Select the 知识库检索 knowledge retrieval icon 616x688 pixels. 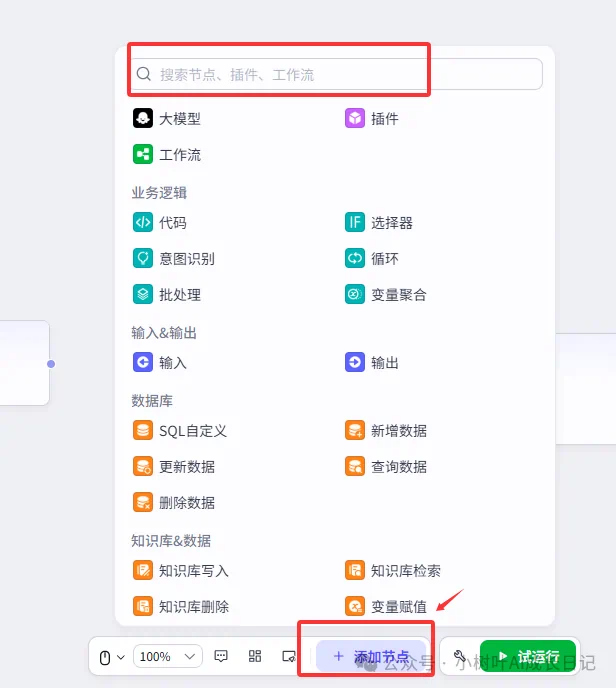point(355,570)
